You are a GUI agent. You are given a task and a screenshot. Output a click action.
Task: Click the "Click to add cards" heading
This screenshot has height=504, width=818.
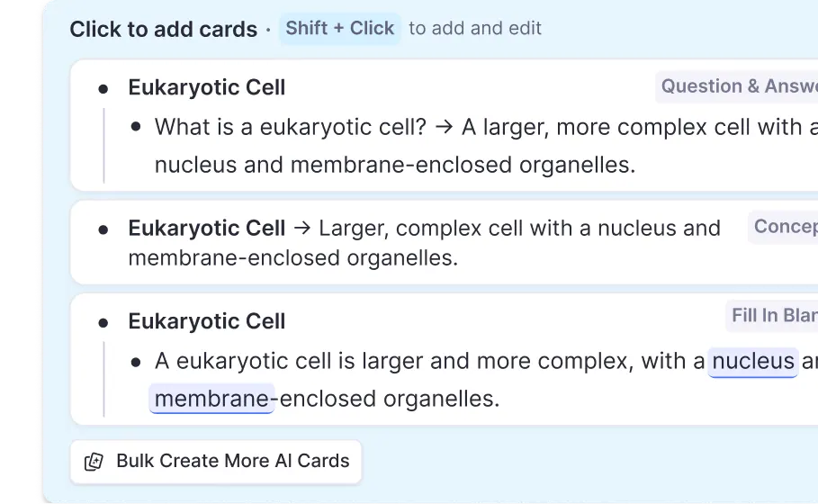[163, 30]
